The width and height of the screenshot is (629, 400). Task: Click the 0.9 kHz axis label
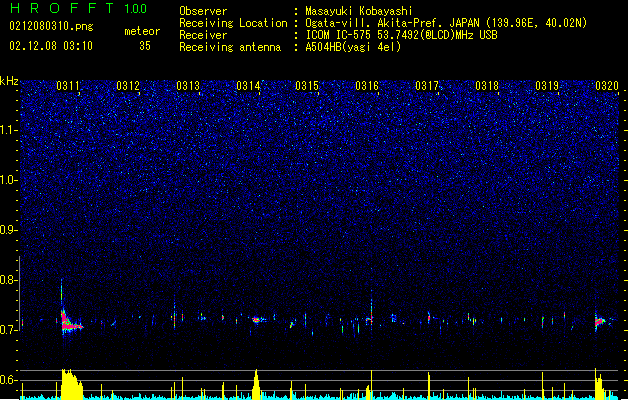tap(8, 230)
